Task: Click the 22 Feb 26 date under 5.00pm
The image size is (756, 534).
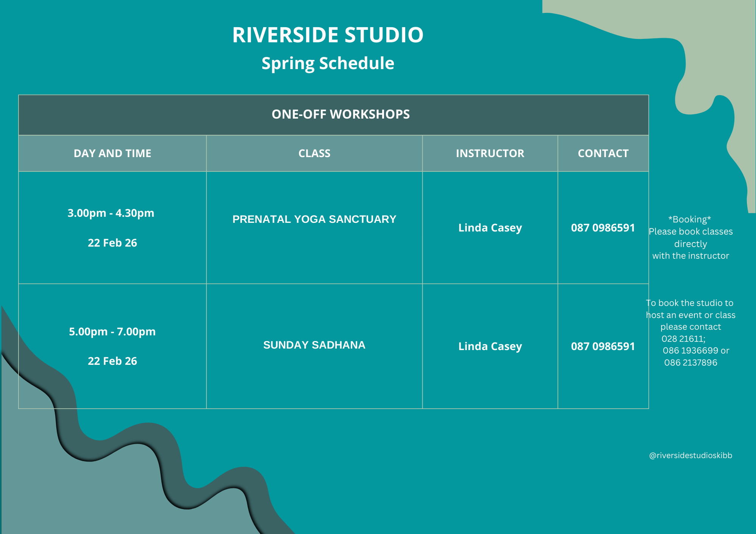Action: (112, 361)
